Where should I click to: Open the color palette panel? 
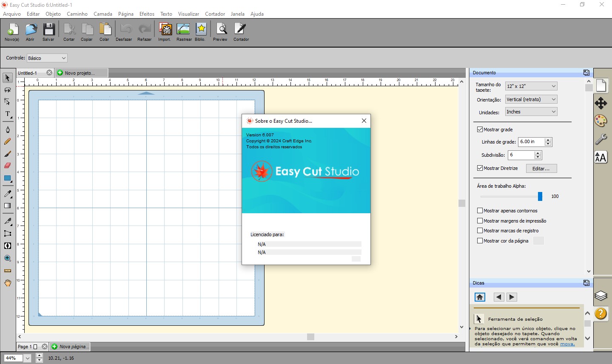click(x=601, y=121)
